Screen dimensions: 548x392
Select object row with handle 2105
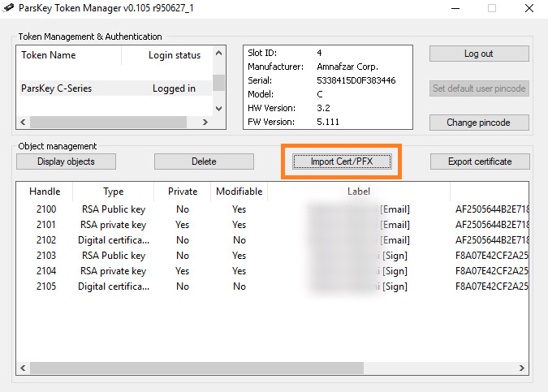[x=273, y=286]
